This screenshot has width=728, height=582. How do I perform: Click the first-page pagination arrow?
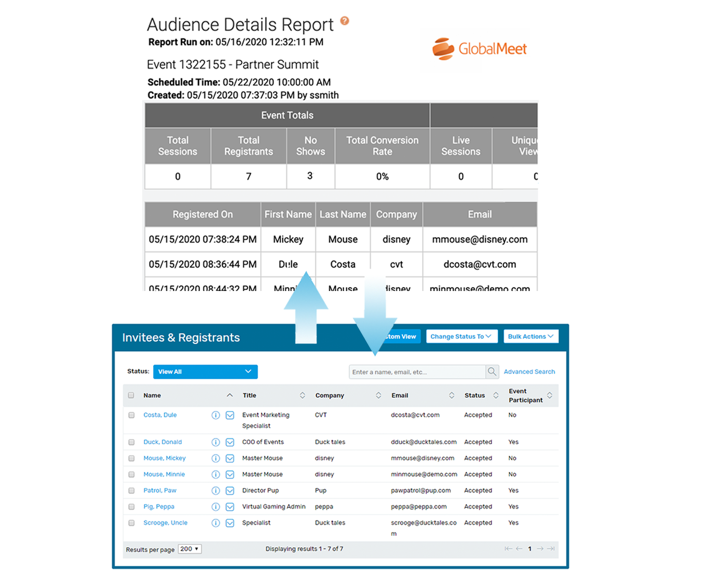point(509,549)
